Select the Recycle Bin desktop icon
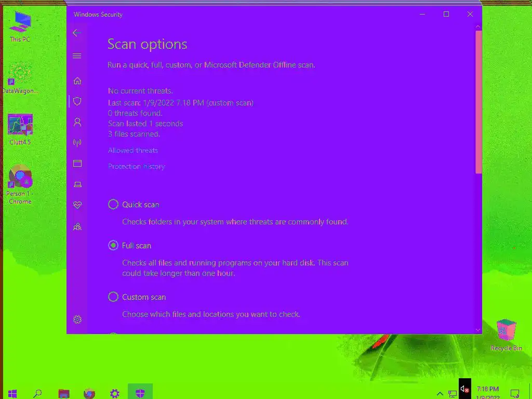The width and height of the screenshot is (532, 399). pyautogui.click(x=506, y=335)
